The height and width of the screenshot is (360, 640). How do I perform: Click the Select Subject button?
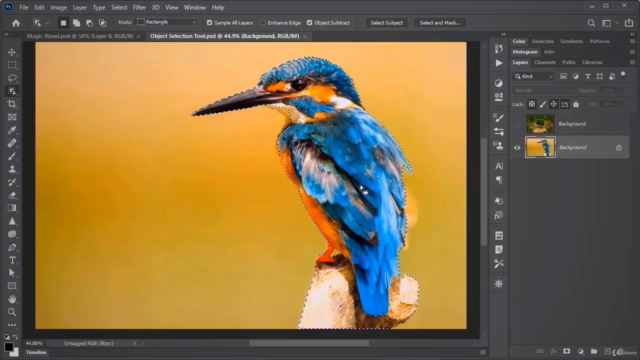(x=387, y=23)
